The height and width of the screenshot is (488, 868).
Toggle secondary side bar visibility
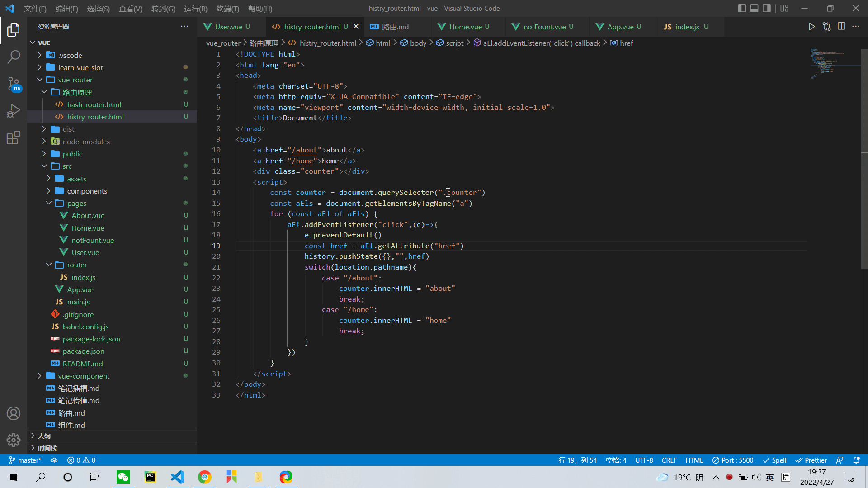[767, 8]
